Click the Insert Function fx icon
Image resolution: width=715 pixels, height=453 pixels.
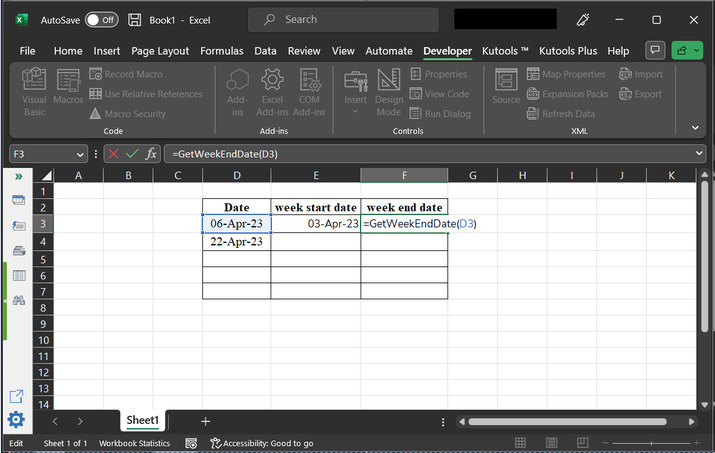point(151,154)
